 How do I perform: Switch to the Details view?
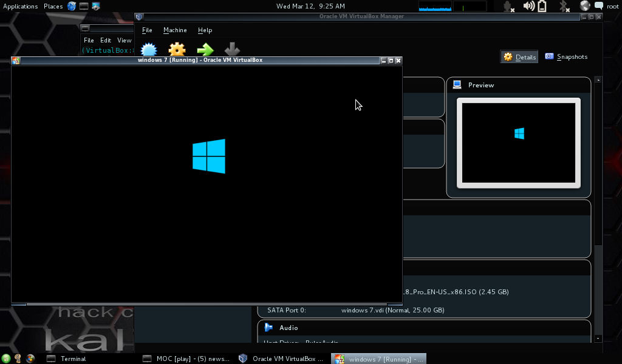[x=519, y=57]
